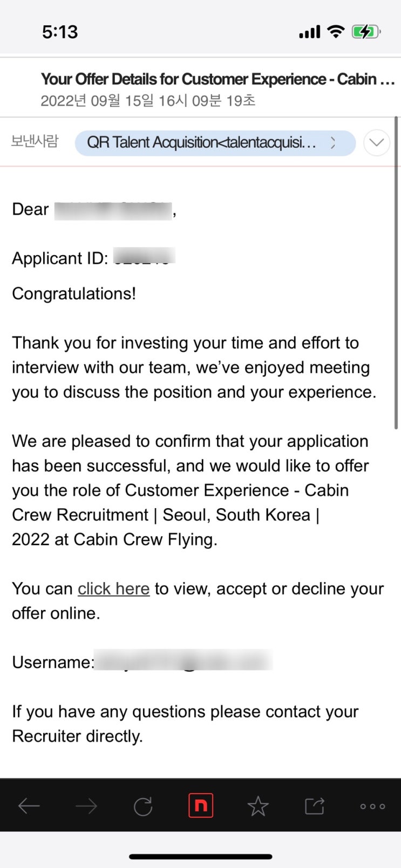The width and height of the screenshot is (401, 868).
Task: Tap the browser forward arrow
Action: tap(86, 806)
